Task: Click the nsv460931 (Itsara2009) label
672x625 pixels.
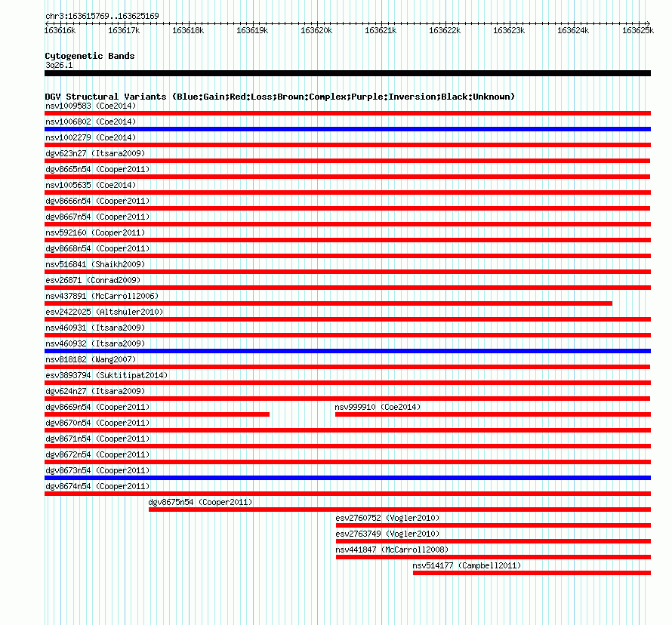Action: point(95,328)
